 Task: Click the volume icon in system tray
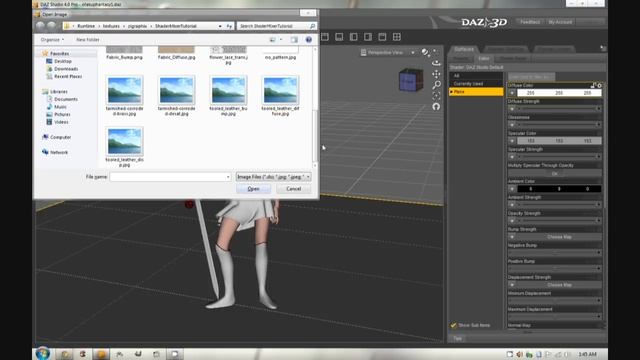[520, 354]
